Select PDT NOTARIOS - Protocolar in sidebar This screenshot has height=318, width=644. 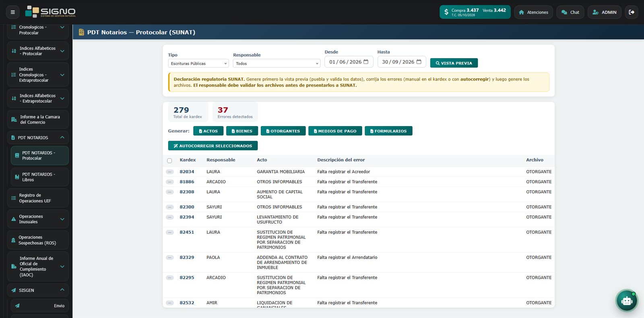coord(39,156)
